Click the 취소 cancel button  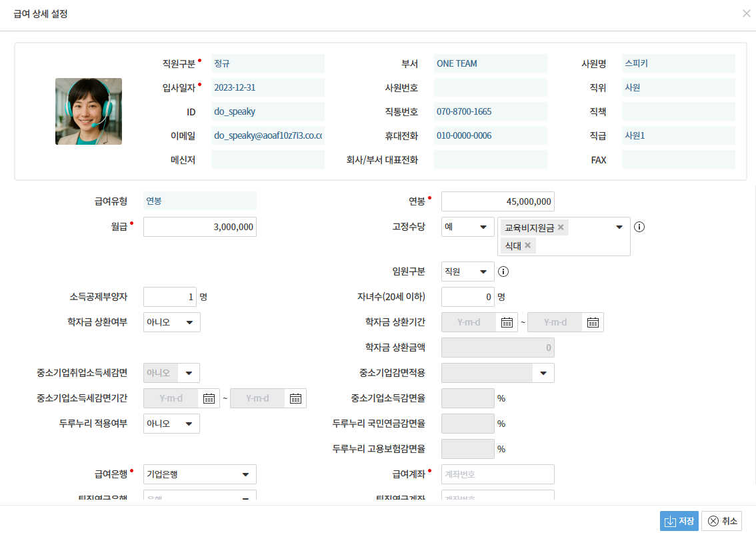point(721,521)
